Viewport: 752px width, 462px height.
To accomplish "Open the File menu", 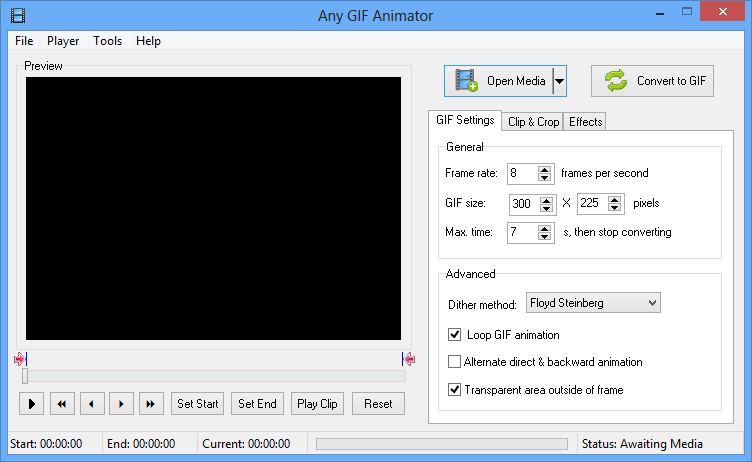I will coord(24,41).
